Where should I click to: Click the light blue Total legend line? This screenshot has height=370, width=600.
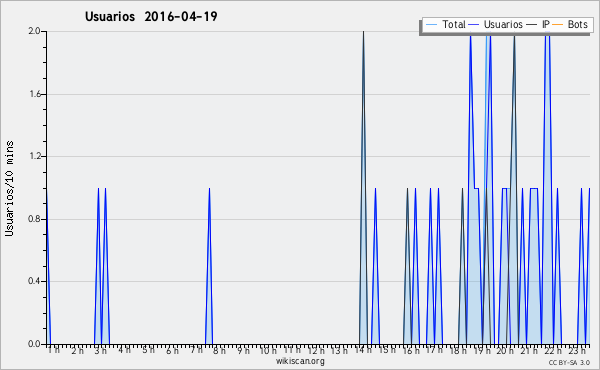[x=431, y=25]
